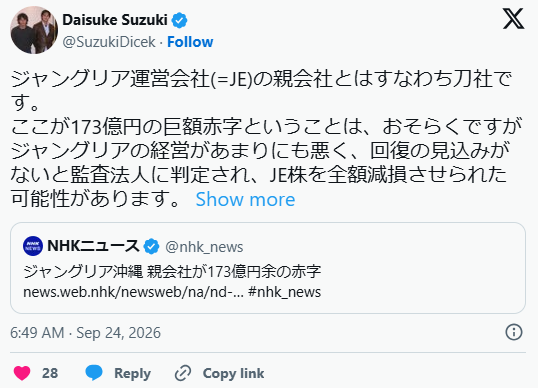Open the @nhk_news handle

[204, 247]
